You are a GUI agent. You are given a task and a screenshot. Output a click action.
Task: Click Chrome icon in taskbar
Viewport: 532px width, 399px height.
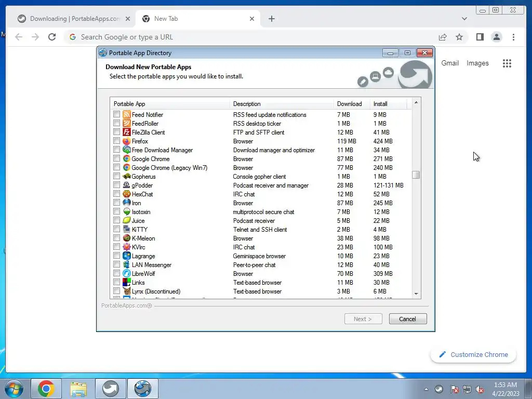46,389
